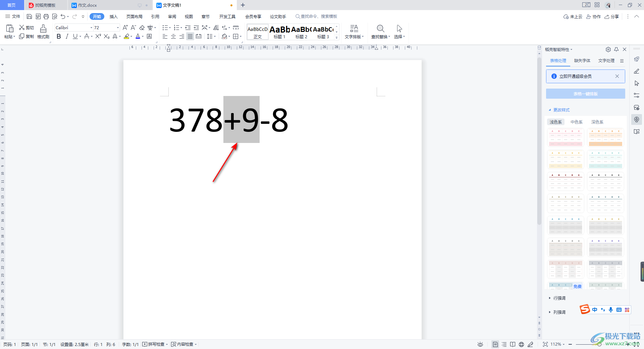Click the 表格一键排版 button

point(585,94)
